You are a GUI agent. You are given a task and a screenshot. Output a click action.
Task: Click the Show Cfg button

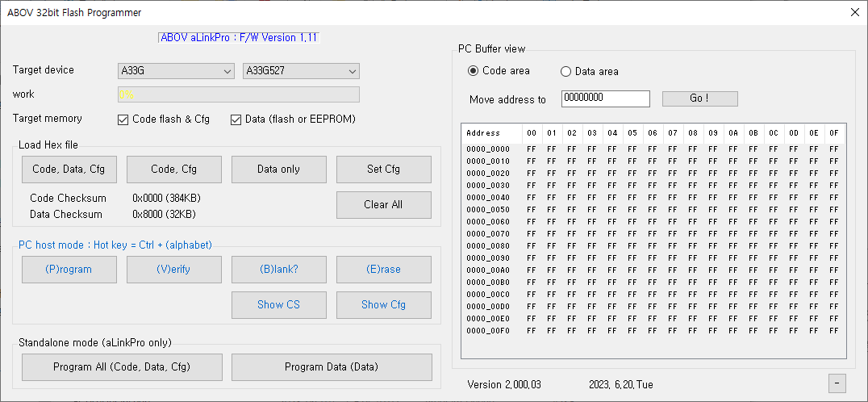(x=383, y=305)
